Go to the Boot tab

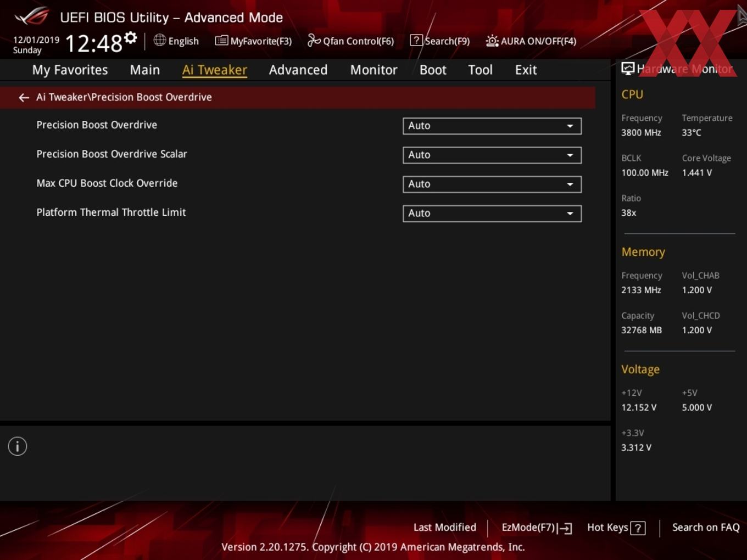pyautogui.click(x=433, y=70)
